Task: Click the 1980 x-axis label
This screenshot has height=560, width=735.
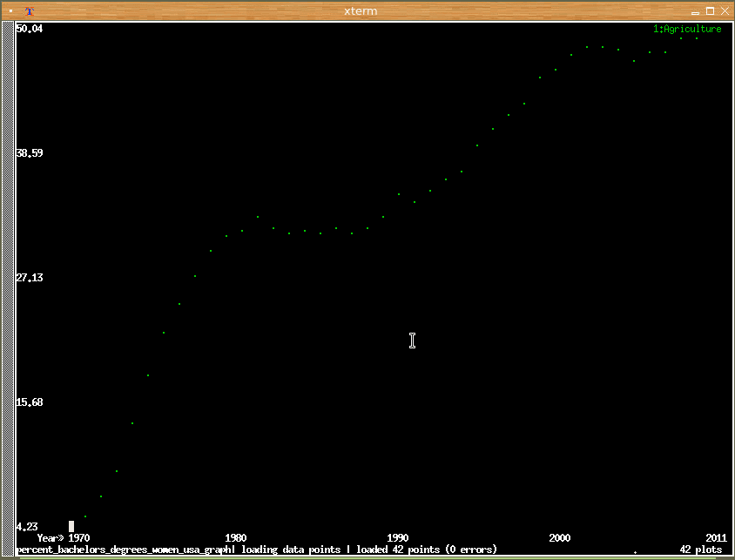Action: click(236, 538)
